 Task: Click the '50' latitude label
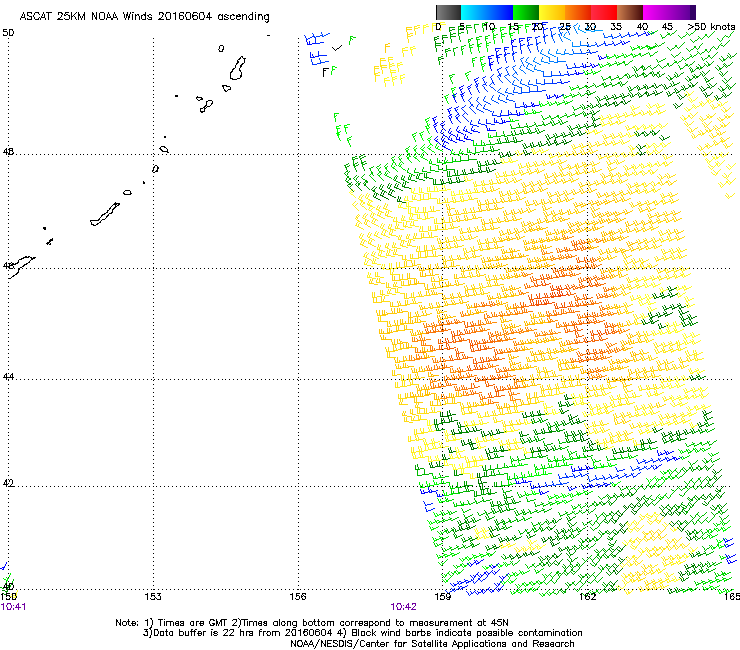pyautogui.click(x=8, y=33)
